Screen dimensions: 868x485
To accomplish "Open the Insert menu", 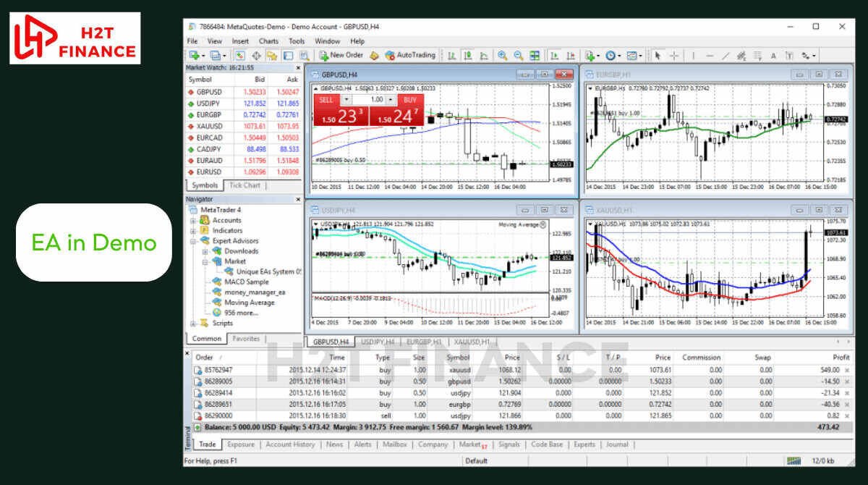I will (x=240, y=41).
